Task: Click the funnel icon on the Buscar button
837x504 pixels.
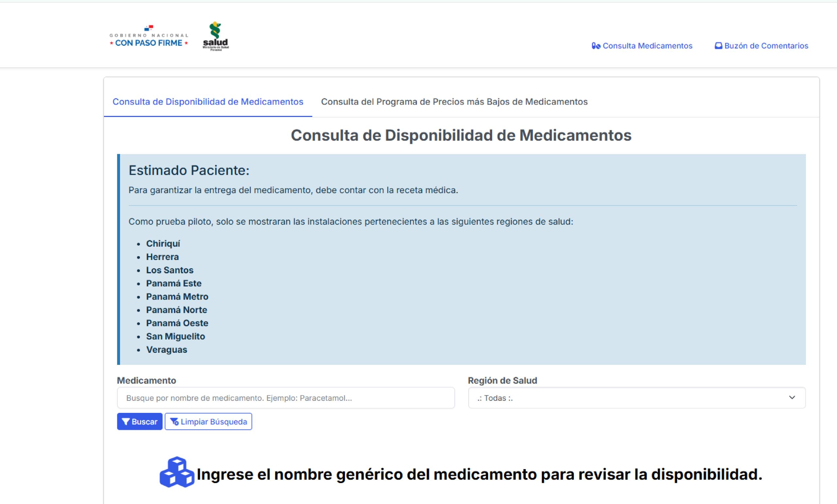Action: 125,422
